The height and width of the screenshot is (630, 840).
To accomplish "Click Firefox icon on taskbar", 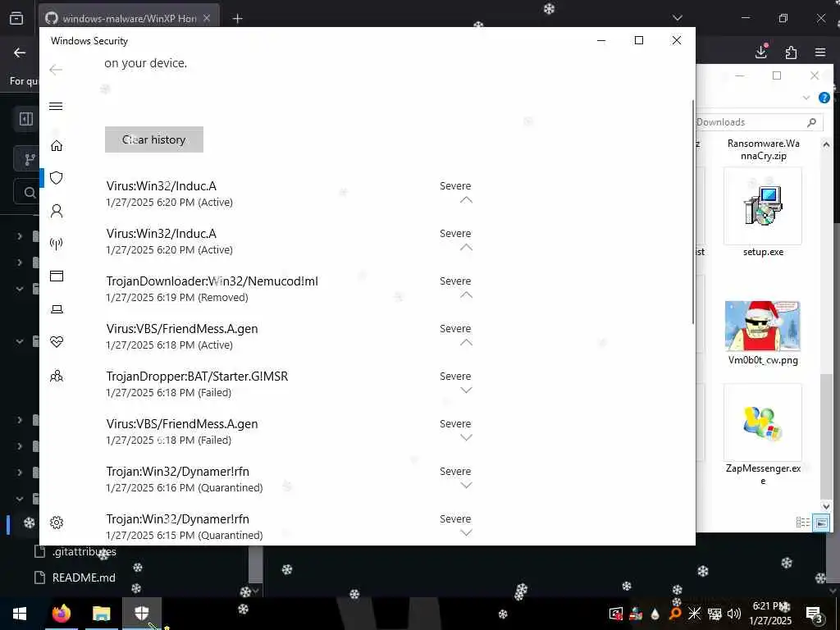I will [61, 614].
